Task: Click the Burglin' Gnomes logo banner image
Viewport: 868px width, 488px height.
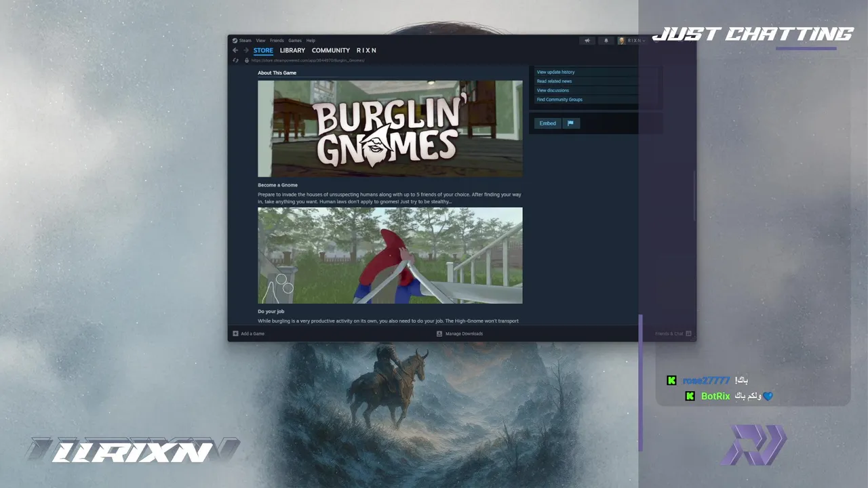Action: [390, 129]
